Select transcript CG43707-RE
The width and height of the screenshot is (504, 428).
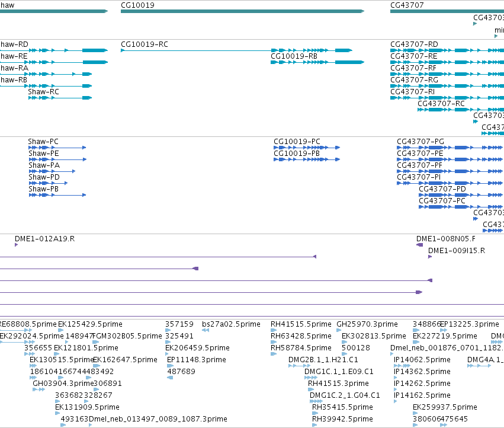click(447, 62)
